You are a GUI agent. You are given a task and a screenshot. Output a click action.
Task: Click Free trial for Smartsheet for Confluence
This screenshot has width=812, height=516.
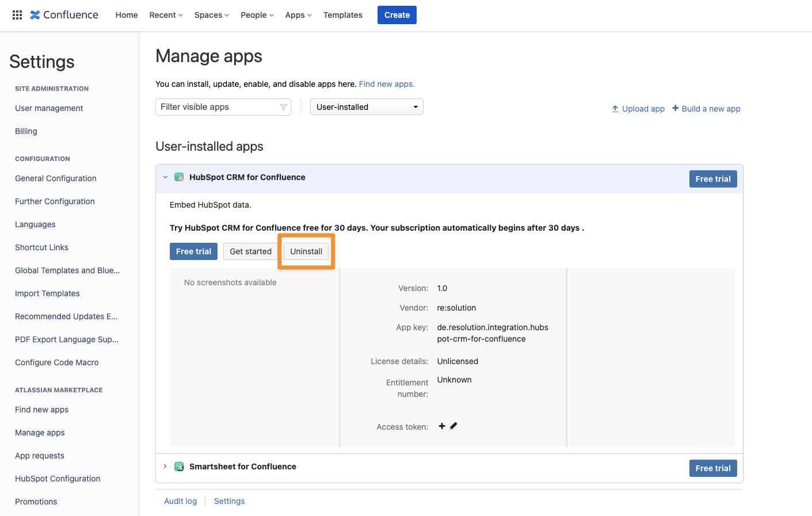click(x=713, y=468)
